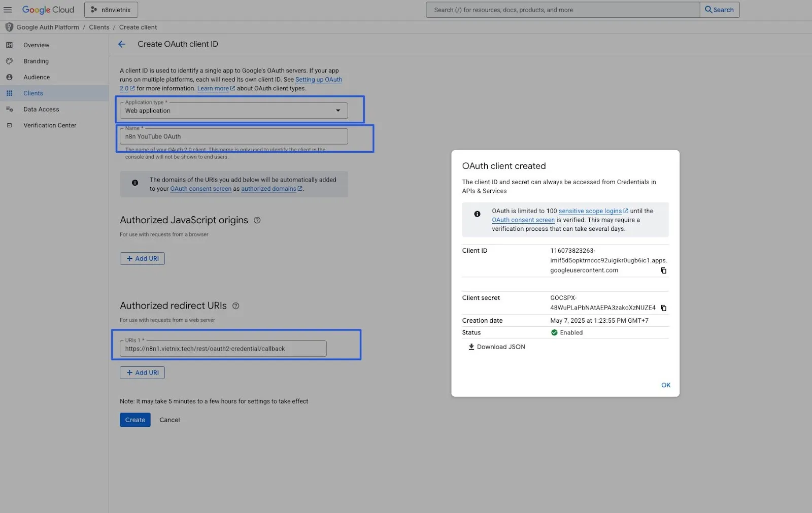Screen dimensions: 812x513
Task: Click the Name field with n8n YouTube OAuth
Action: [233, 136]
